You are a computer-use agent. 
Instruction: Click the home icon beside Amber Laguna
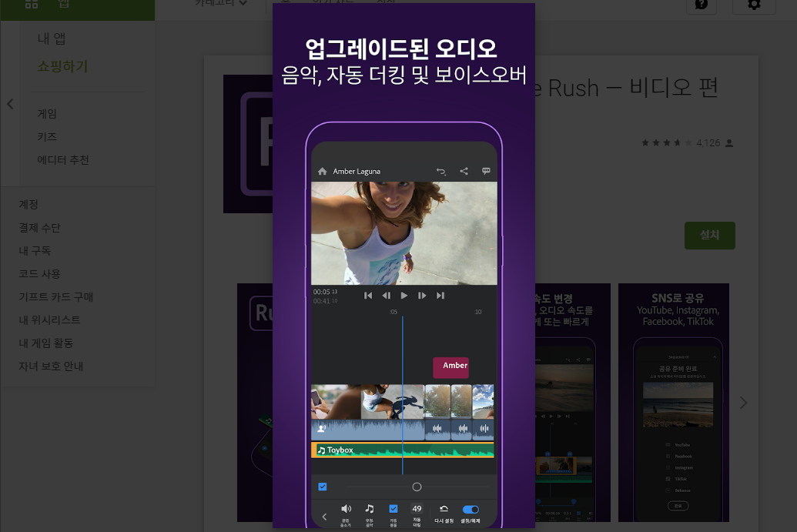tap(322, 171)
